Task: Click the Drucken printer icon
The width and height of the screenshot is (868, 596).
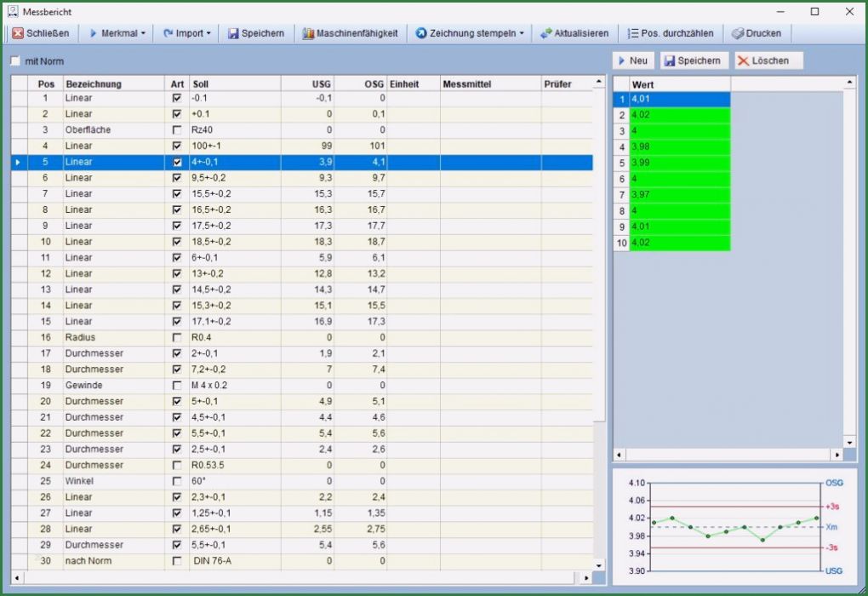Action: click(x=738, y=33)
